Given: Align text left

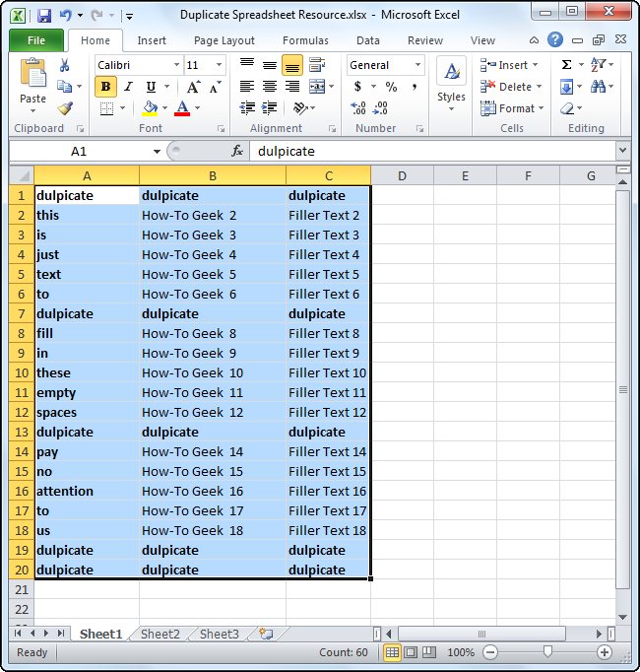Looking at the screenshot, I should pos(247,87).
